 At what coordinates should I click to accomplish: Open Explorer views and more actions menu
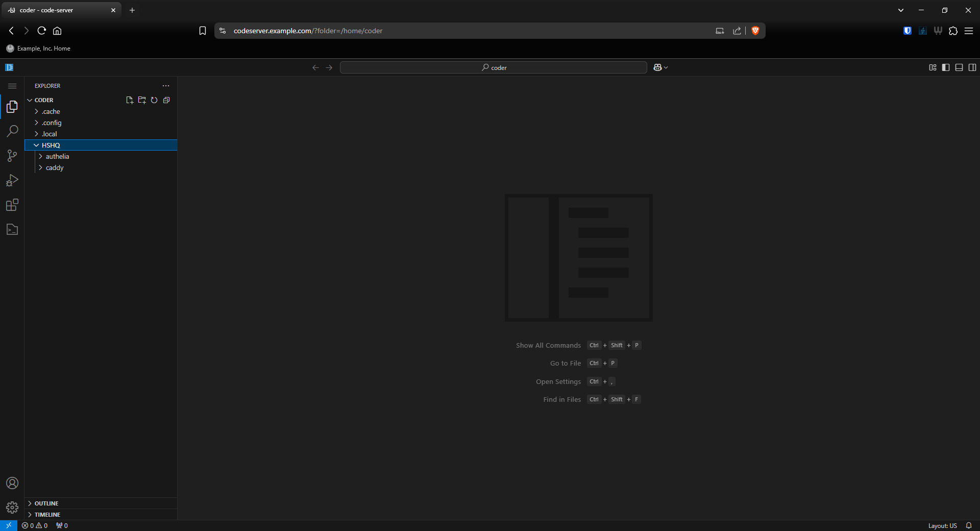[x=166, y=86]
